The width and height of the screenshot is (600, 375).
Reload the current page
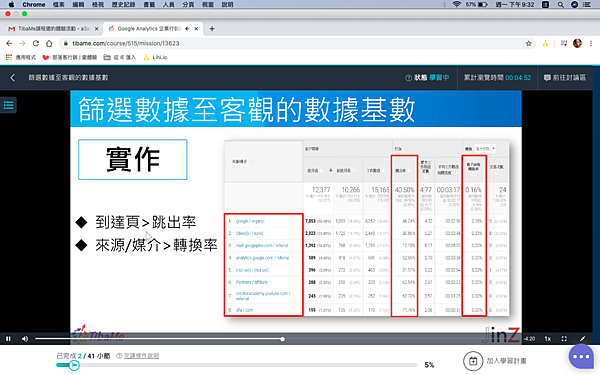tap(36, 43)
